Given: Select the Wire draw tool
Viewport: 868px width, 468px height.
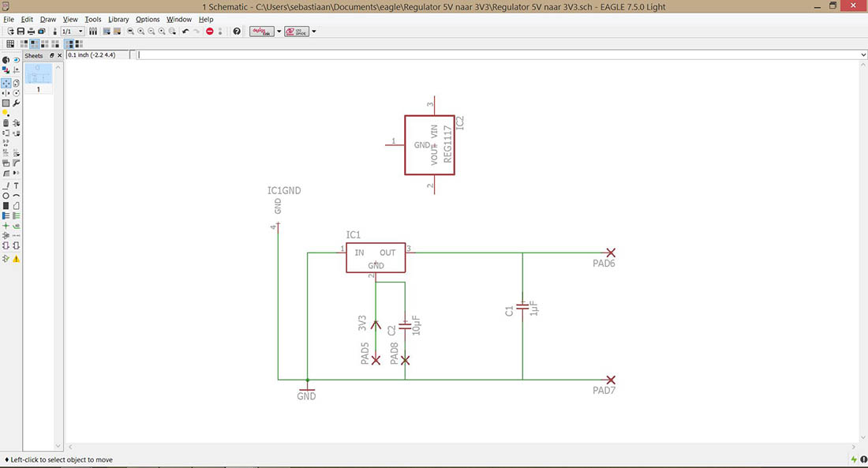Looking at the screenshot, I should click(6, 186).
